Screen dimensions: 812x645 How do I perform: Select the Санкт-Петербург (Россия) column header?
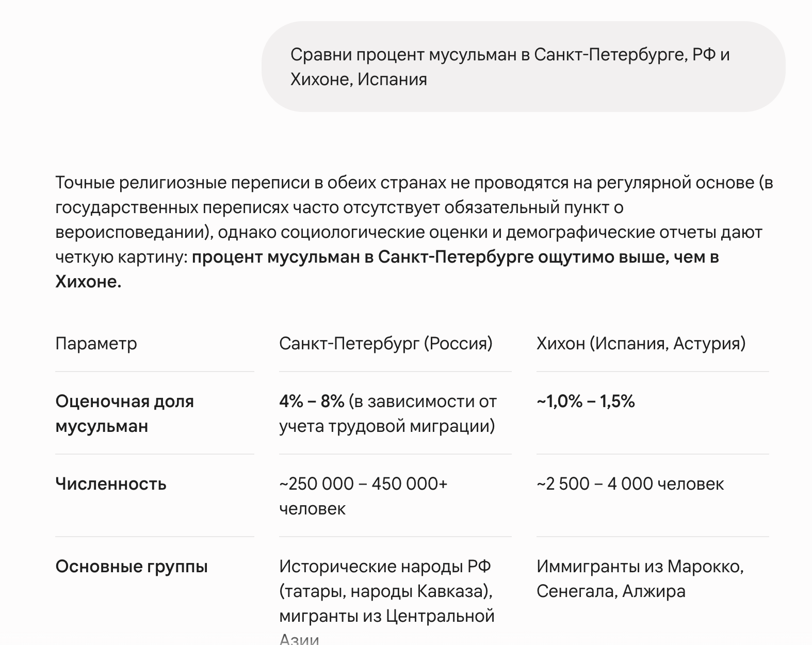pos(386,344)
